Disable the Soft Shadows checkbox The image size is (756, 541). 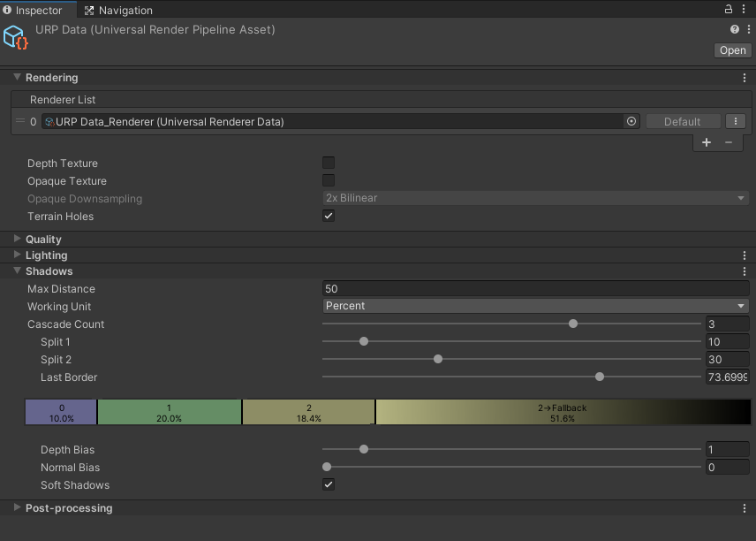click(329, 485)
